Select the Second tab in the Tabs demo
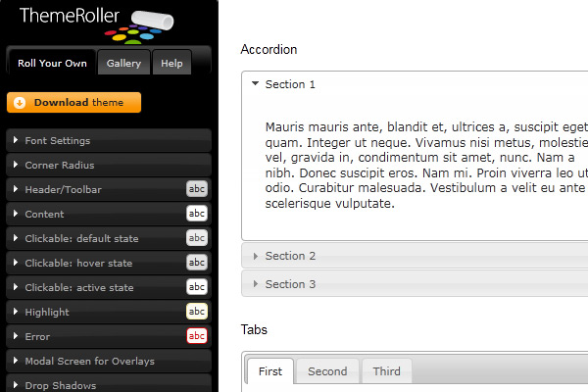The width and height of the screenshot is (588, 392). click(x=327, y=371)
